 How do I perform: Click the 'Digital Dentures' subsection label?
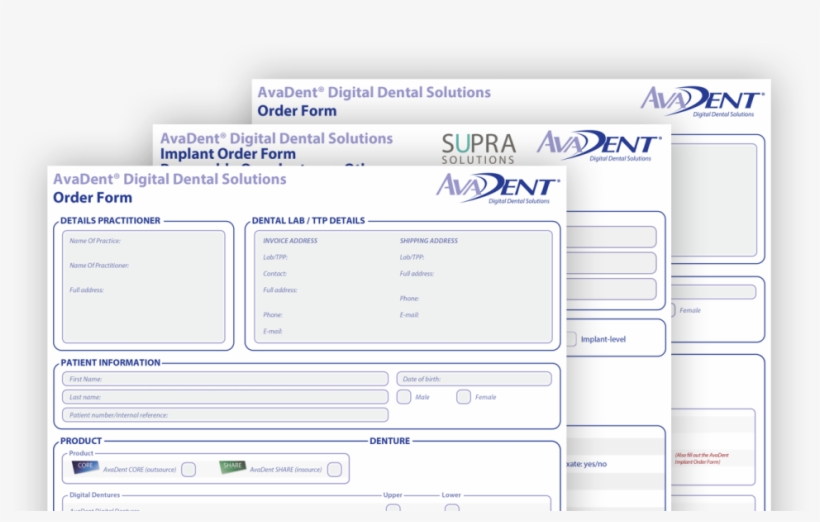95,495
